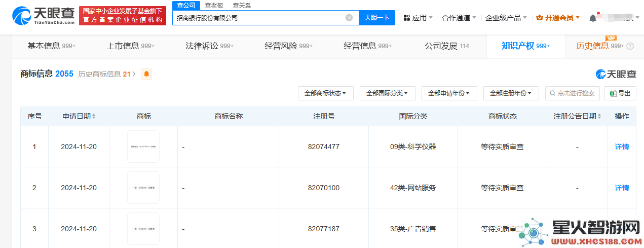Click the 商标名称 column header
This screenshot has width=644, height=248.
(x=229, y=117)
